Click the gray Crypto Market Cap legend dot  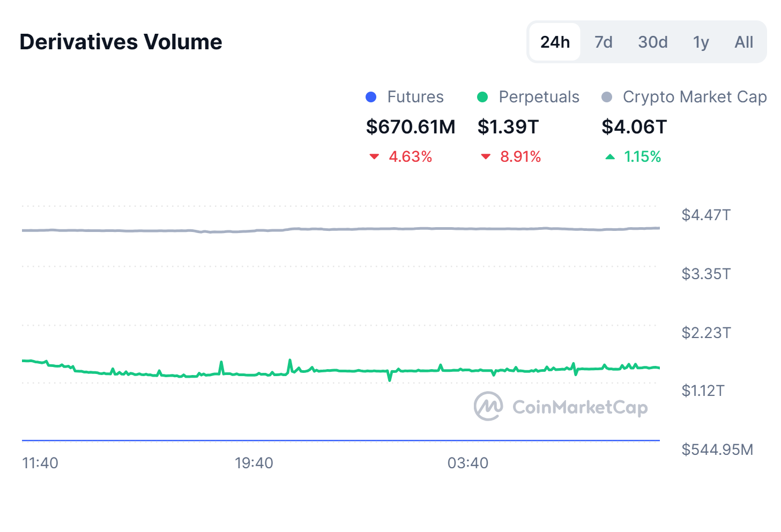608,97
